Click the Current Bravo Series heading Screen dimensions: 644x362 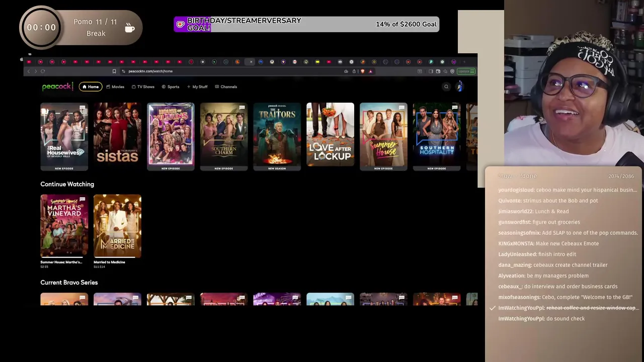(69, 283)
